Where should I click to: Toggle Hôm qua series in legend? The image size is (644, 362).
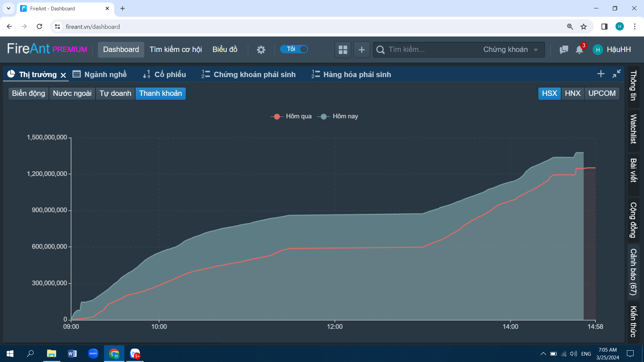(x=291, y=116)
